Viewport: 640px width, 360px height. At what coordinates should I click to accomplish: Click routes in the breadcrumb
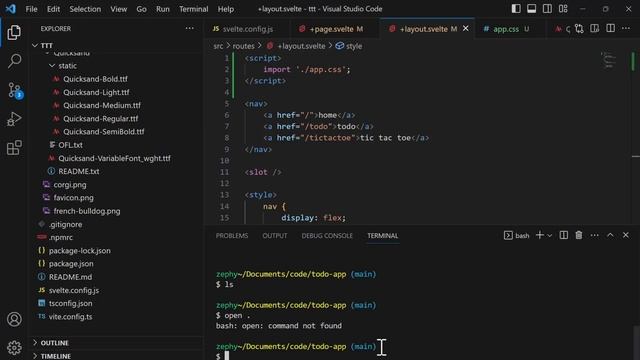point(243,46)
